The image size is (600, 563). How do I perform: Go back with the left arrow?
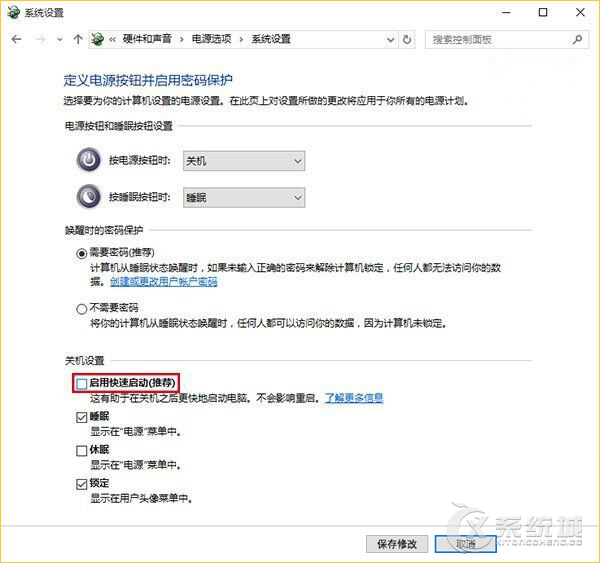[x=16, y=39]
